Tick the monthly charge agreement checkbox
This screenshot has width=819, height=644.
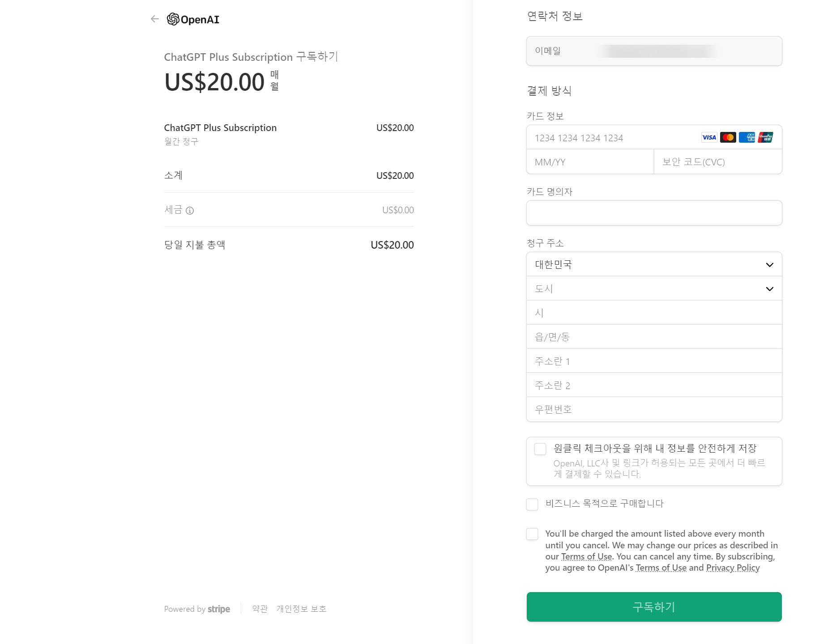click(x=532, y=534)
